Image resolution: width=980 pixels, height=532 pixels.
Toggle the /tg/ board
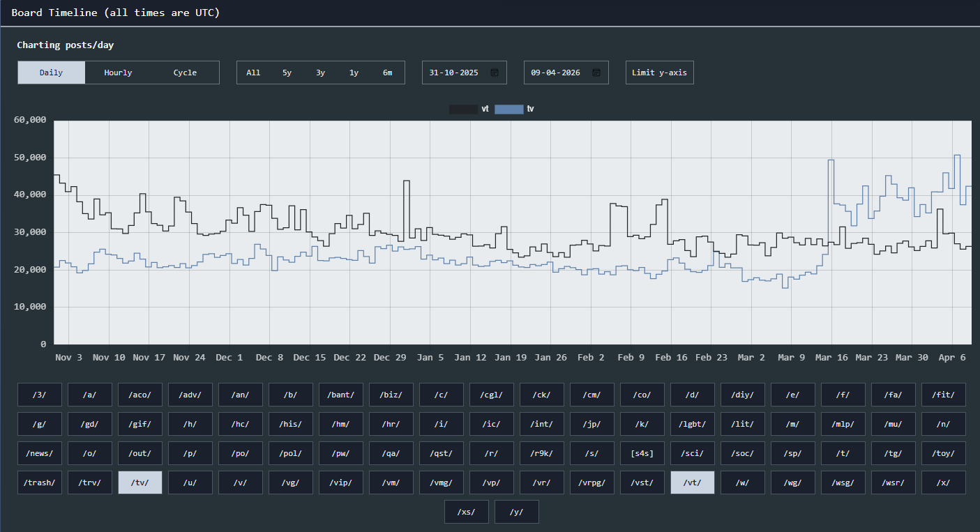(894, 453)
